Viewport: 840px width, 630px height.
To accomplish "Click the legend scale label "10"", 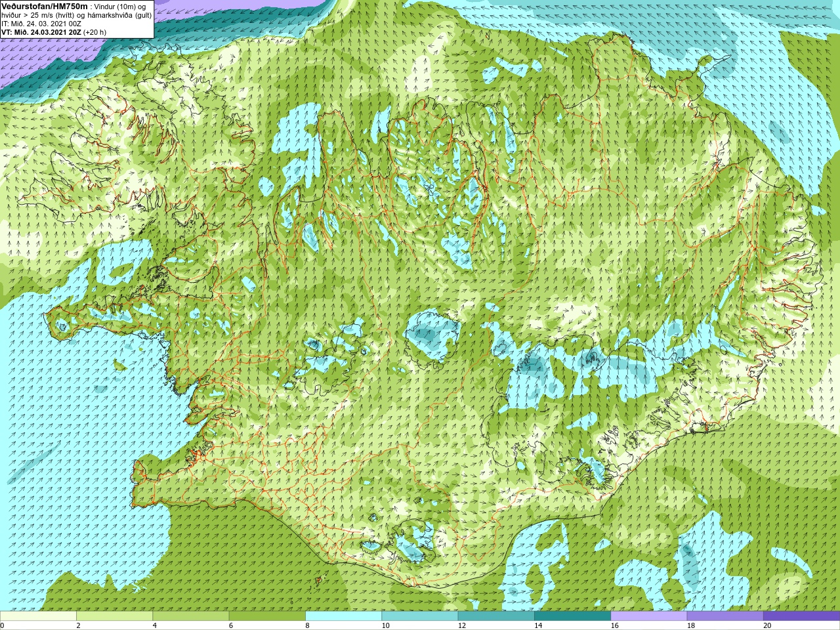I will pos(385,625).
